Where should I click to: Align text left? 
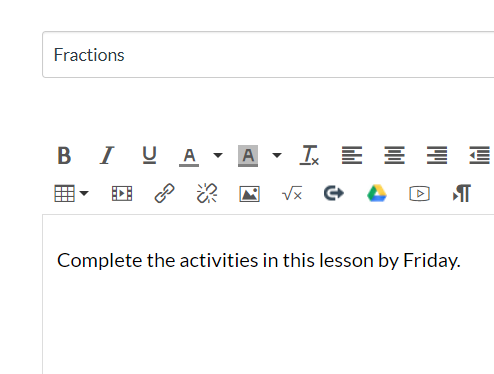click(x=352, y=155)
